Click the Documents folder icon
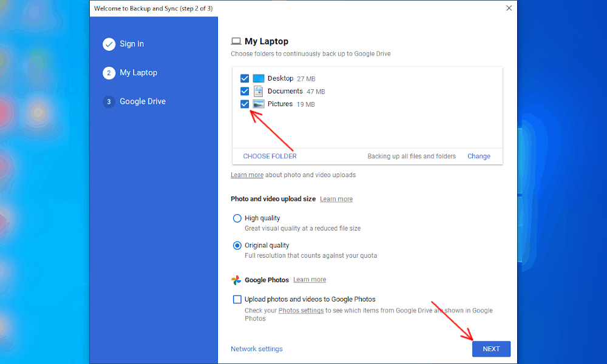Image resolution: width=607 pixels, height=364 pixels. coord(258,91)
